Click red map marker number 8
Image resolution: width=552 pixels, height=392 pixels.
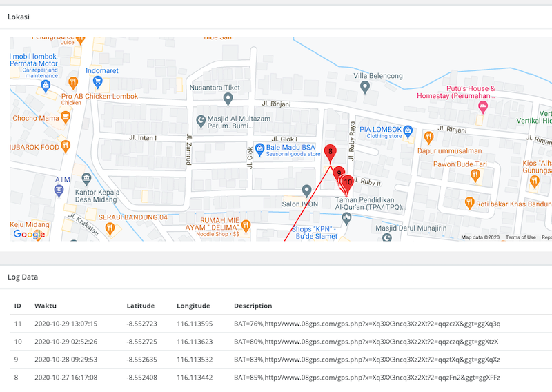tap(330, 154)
